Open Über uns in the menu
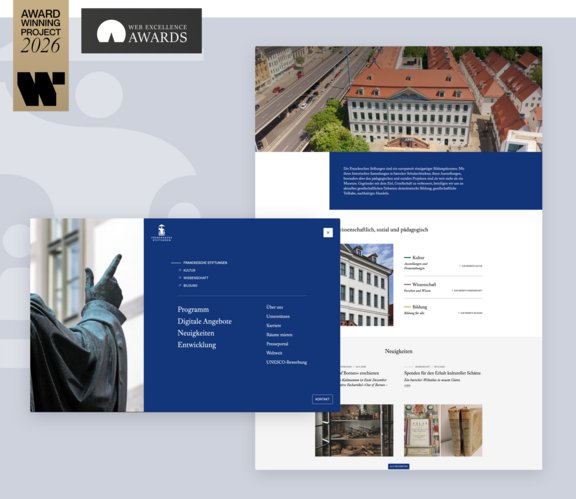 point(274,307)
